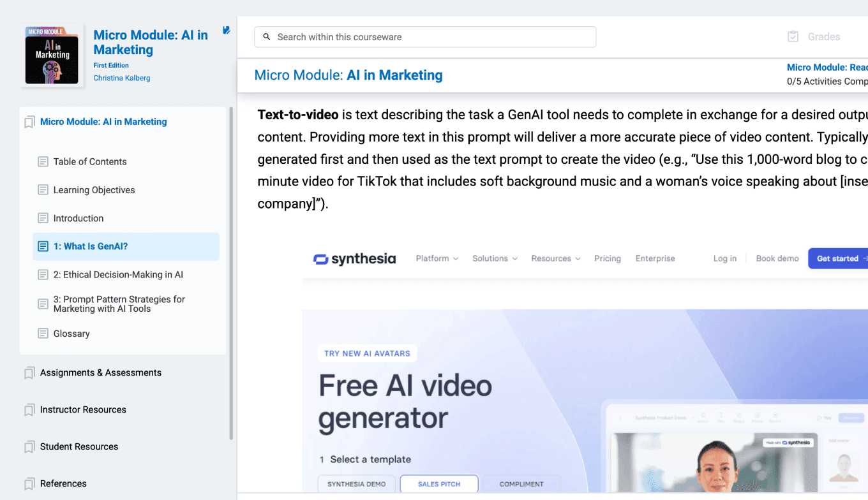Image resolution: width=868 pixels, height=500 pixels.
Task: Open Learning Objectives page
Action: point(94,190)
